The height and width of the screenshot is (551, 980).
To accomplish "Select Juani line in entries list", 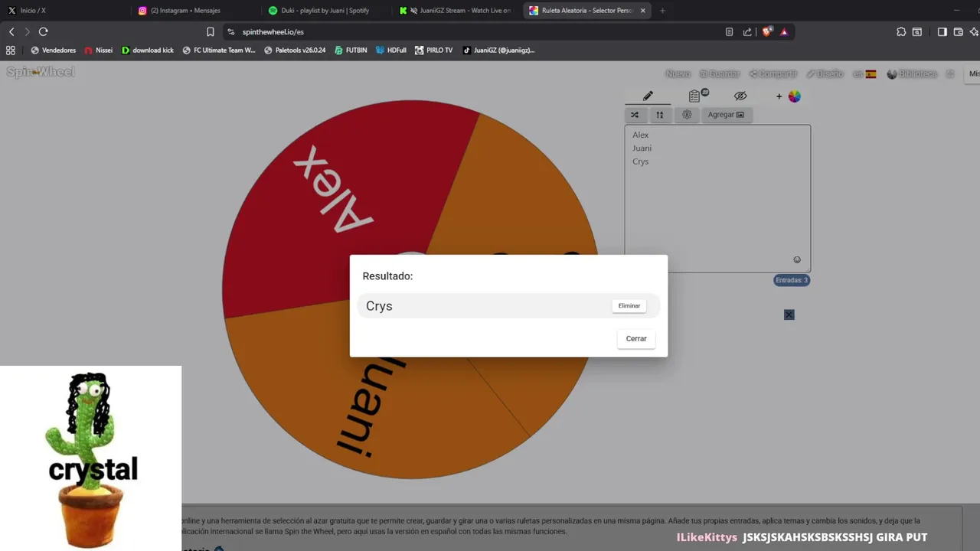I will point(642,148).
